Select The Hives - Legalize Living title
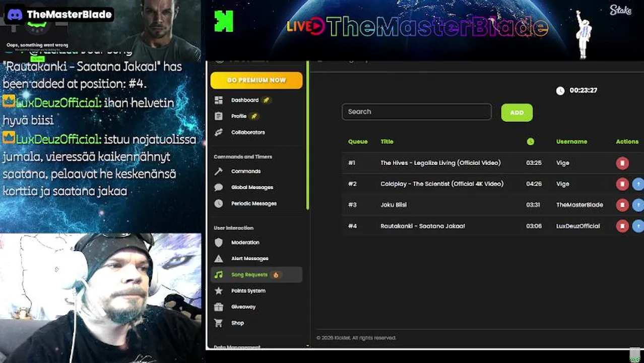Screen dimensions: 644x363 (440, 163)
